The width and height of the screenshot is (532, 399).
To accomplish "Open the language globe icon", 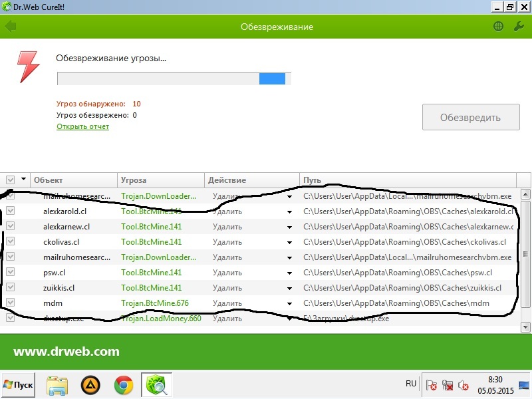I will click(498, 27).
